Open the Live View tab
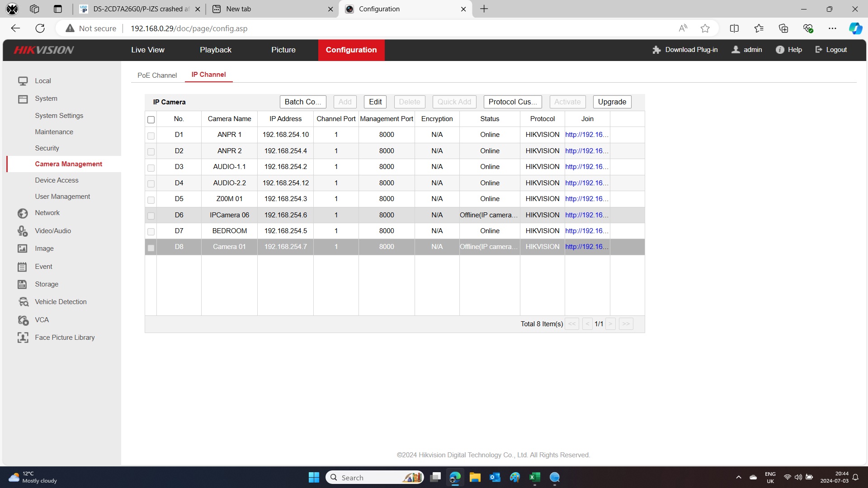 pyautogui.click(x=147, y=50)
